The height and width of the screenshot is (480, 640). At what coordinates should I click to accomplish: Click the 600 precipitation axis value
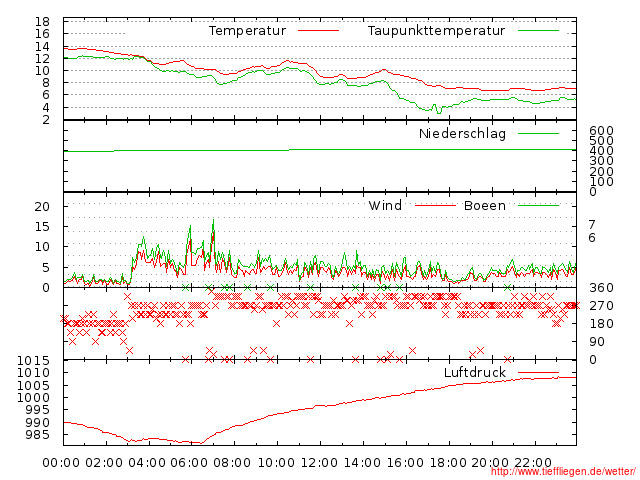click(601, 131)
